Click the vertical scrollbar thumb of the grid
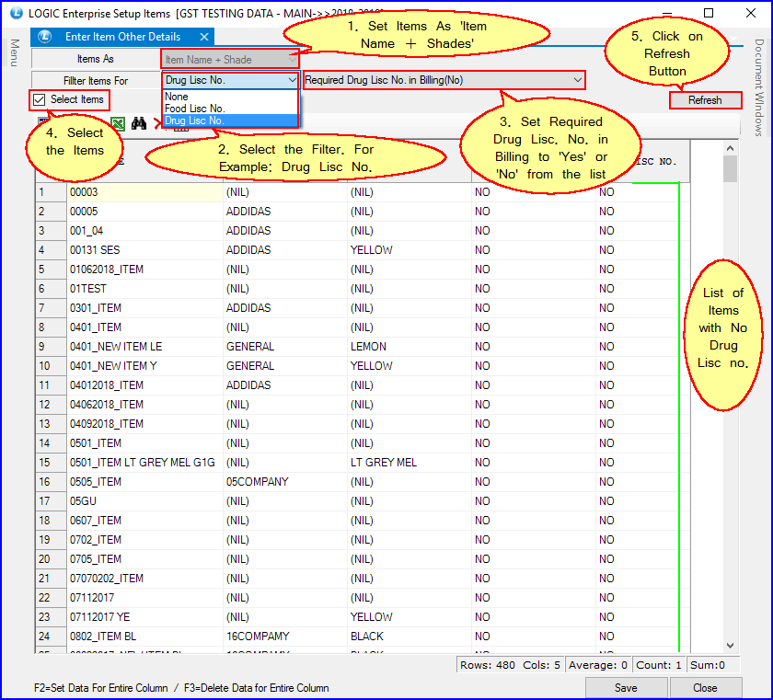773x700 pixels. (x=730, y=169)
